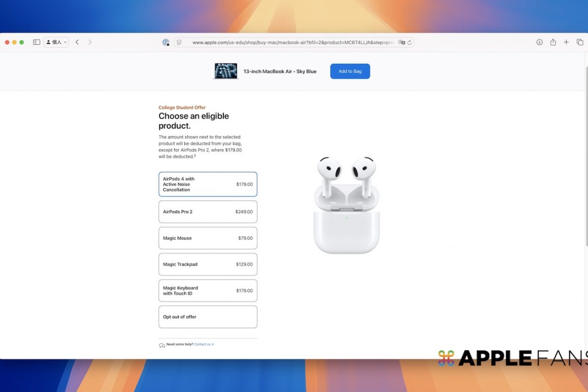The image size is (588, 392).
Task: Select AirPods 4 with Active Noise Cancellation
Action: (x=208, y=184)
